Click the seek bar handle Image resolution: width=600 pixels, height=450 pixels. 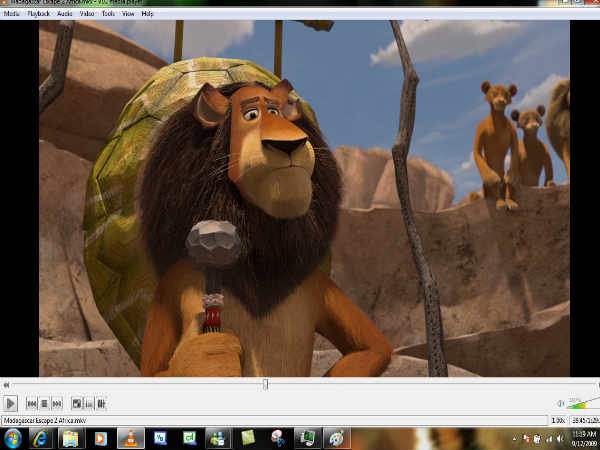pos(265,384)
